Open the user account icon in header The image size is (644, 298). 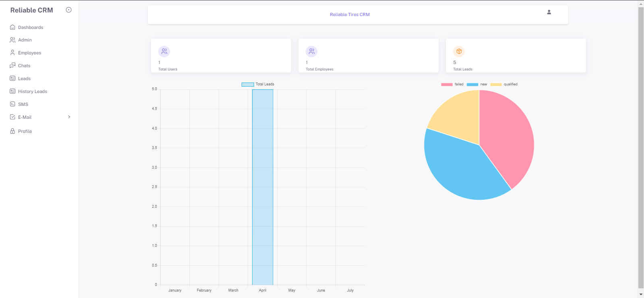coord(549,12)
